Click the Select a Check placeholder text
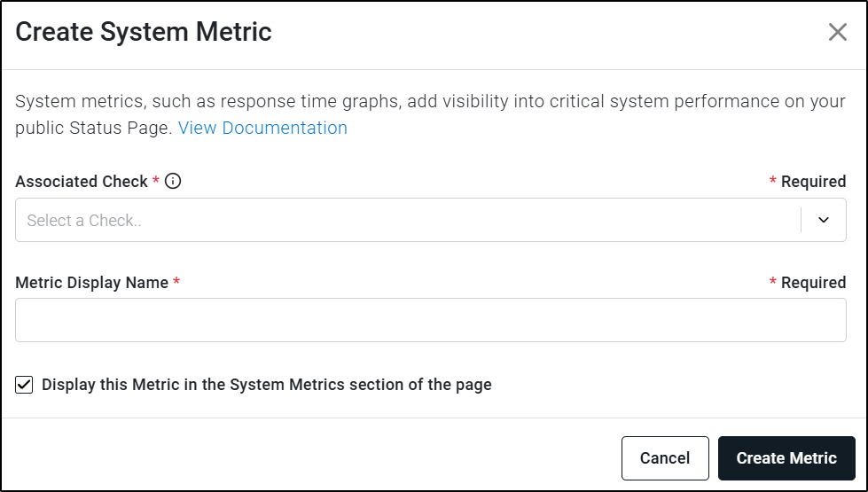Viewport: 868px width, 492px height. pos(84,220)
